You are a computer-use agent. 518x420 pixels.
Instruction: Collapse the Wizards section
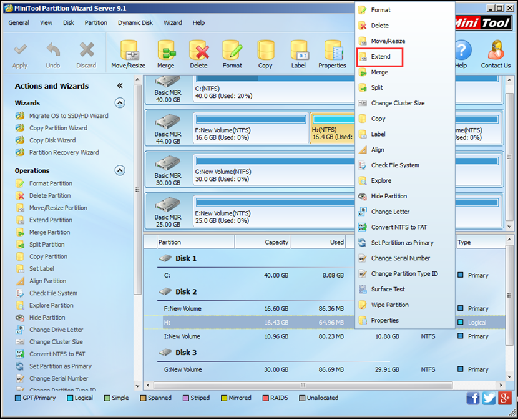120,103
